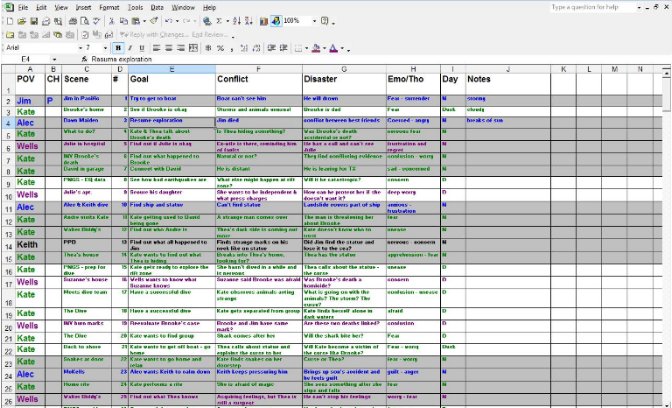This screenshot has height=408, width=672.
Task: Open the Format menu
Action: tap(109, 7)
